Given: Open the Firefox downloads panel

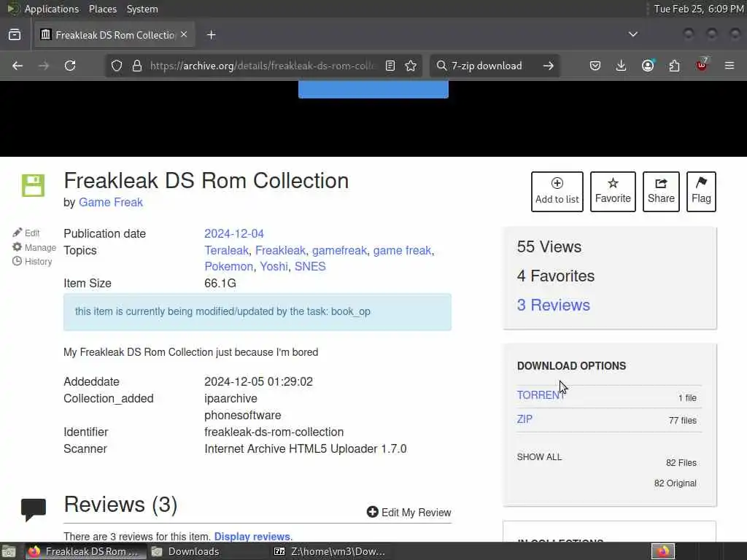Looking at the screenshot, I should click(x=622, y=66).
